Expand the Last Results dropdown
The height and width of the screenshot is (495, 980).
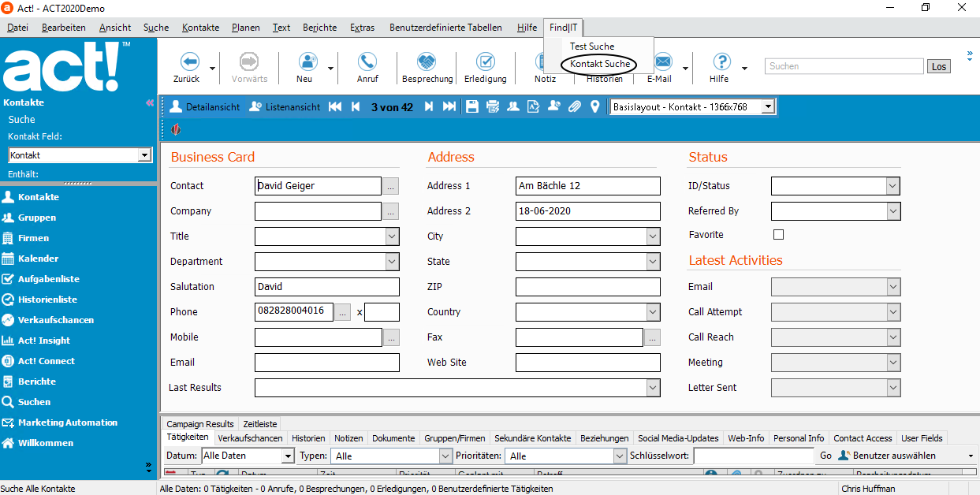coord(653,388)
